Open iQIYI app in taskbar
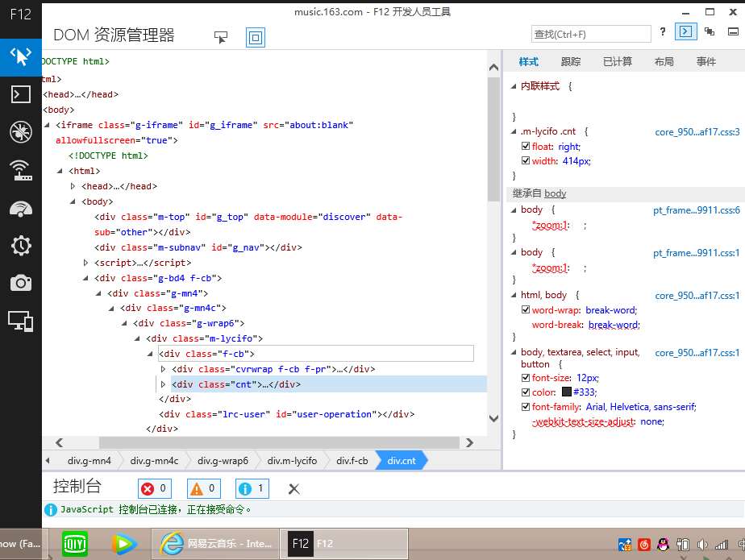745x560 pixels. (x=75, y=544)
